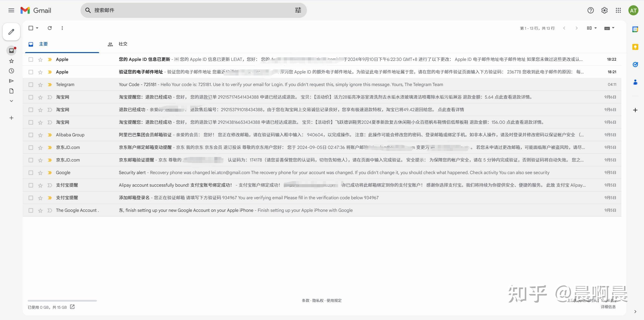Image resolution: width=644 pixels, height=320 pixels.
Task: Select the Alibaba Group email checkbox
Action: click(31, 135)
